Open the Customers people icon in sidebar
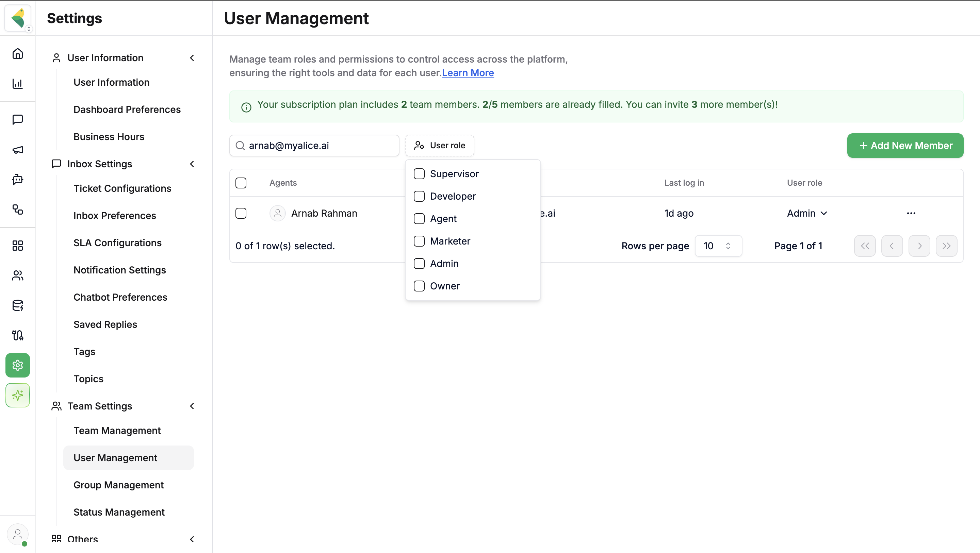Viewport: 980px width, 553px height. 17,275
